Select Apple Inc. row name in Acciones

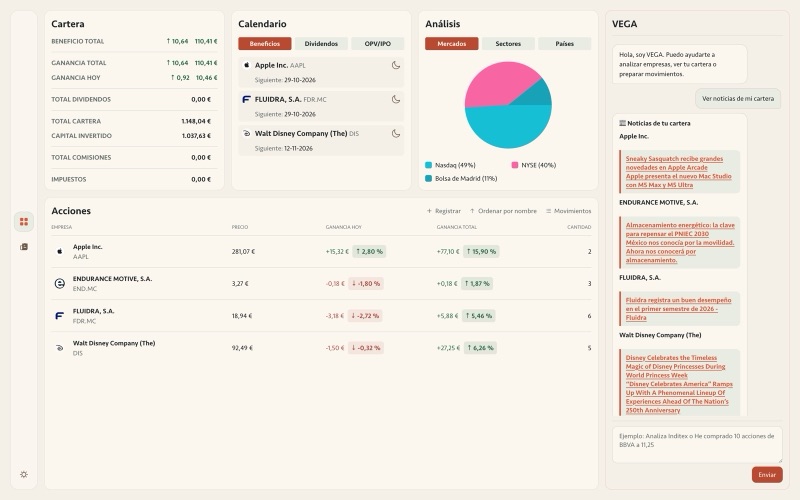pyautogui.click(x=88, y=246)
